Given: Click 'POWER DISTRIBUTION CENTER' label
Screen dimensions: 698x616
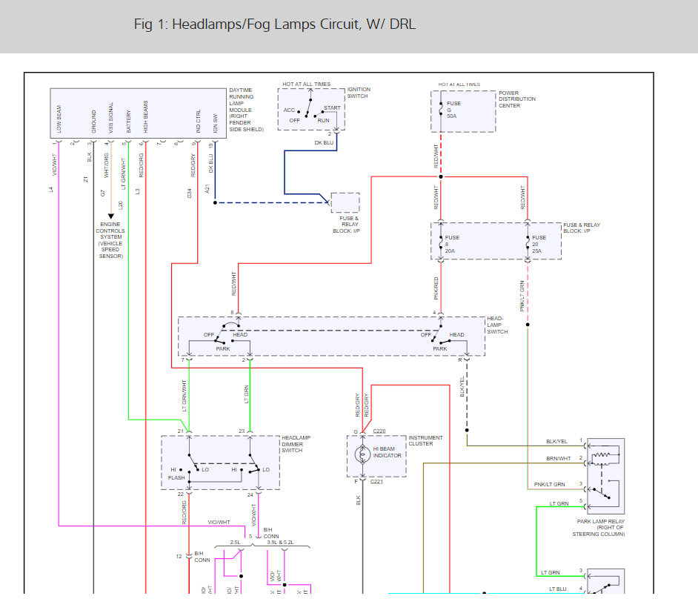Looking at the screenshot, I should (516, 99).
